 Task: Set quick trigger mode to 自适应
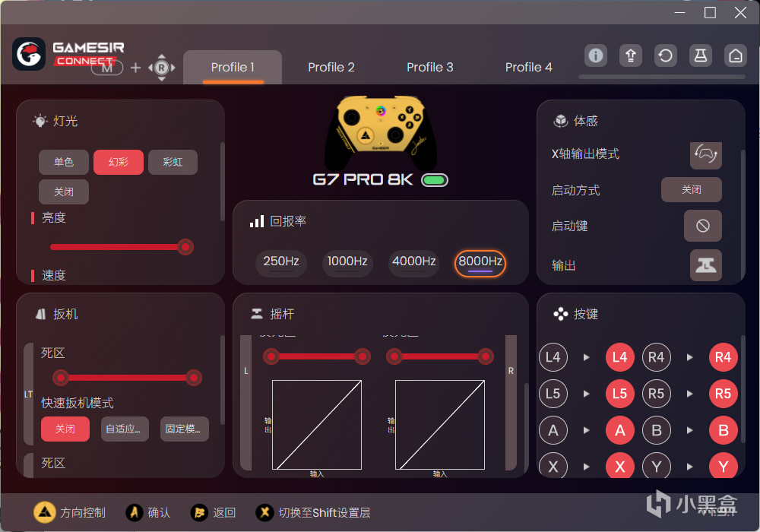click(x=125, y=429)
